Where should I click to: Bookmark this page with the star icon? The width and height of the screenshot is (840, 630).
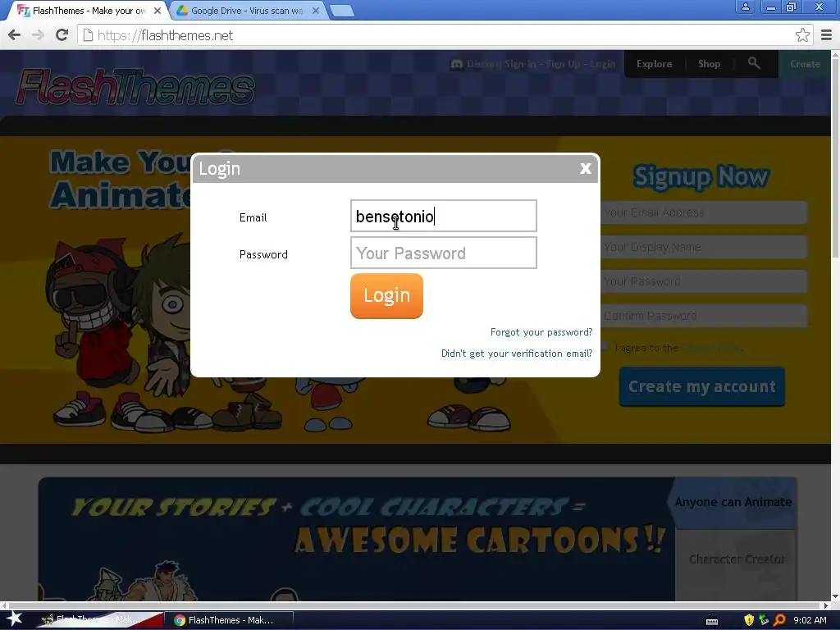point(802,35)
